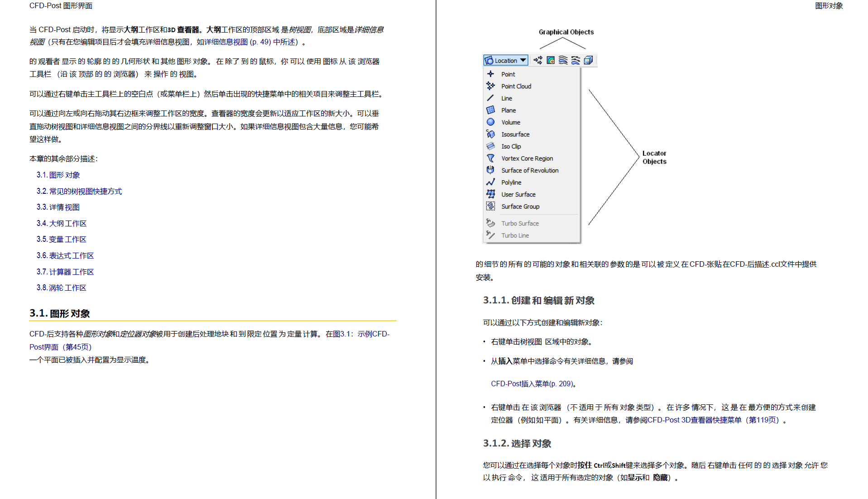Click the Vortex Core Region funnel icon
The width and height of the screenshot is (868, 499).
click(x=490, y=158)
